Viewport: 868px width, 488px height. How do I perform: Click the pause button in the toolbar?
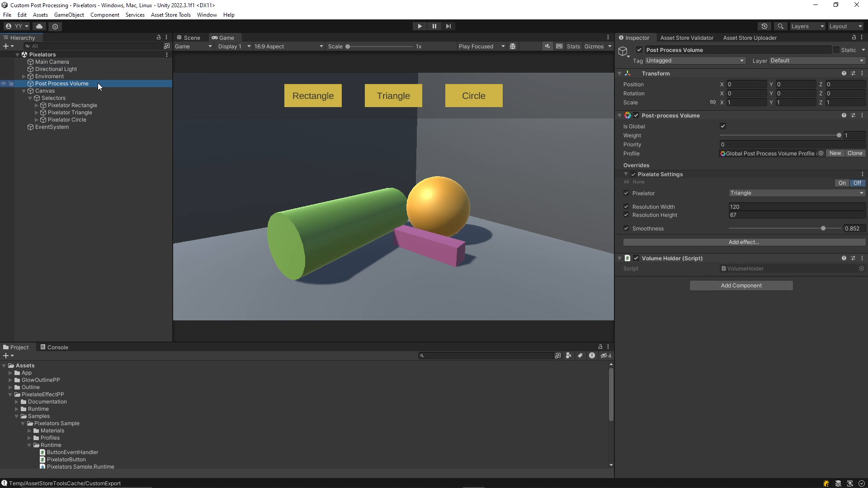pos(434,26)
